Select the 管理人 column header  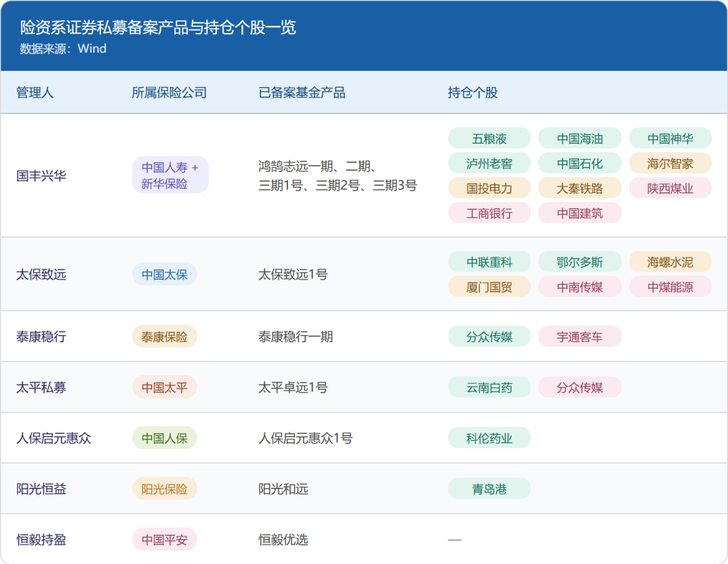(x=35, y=93)
